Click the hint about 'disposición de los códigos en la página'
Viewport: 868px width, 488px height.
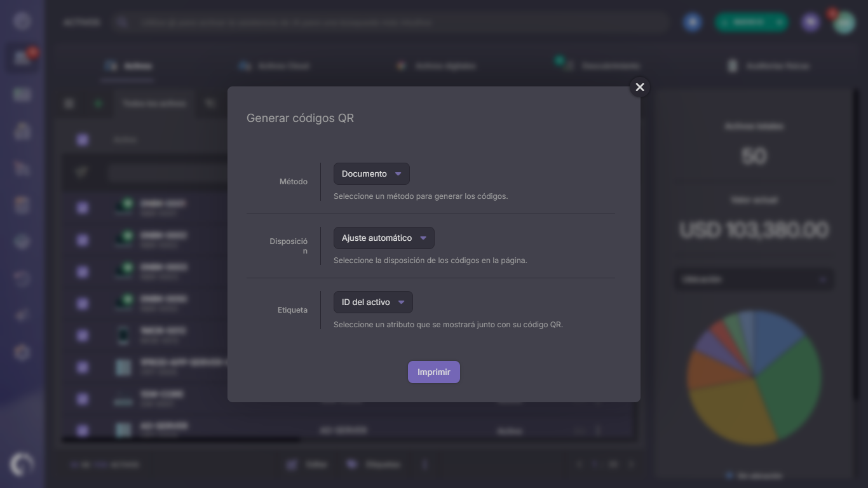click(x=430, y=261)
